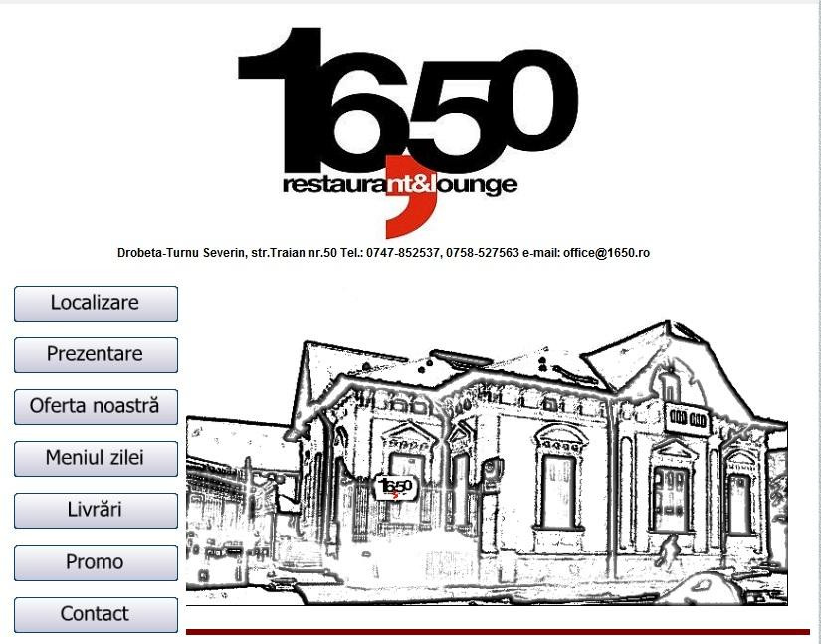
Task: Go to the Prezentare section
Action: click(x=96, y=355)
